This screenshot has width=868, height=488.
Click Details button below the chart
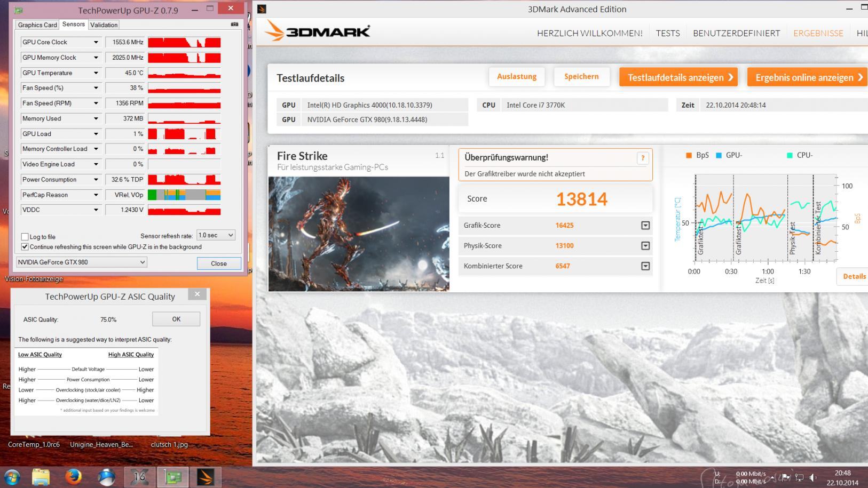(854, 276)
